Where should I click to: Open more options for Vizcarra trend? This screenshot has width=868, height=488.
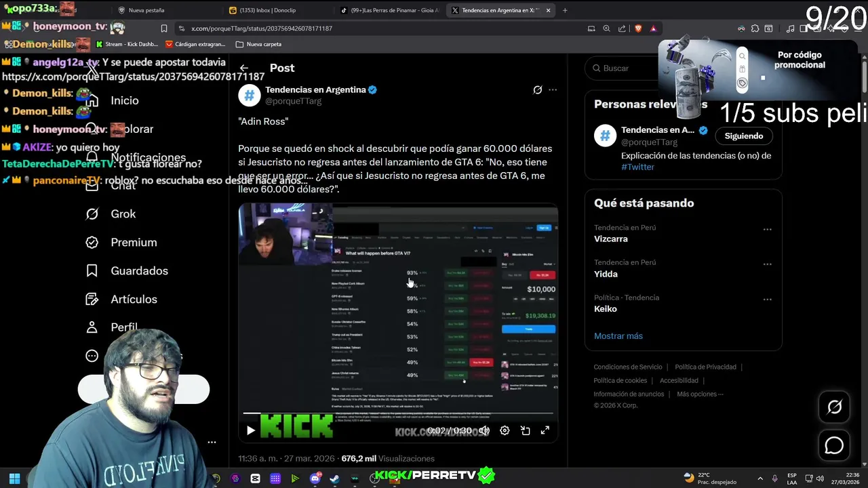(767, 229)
